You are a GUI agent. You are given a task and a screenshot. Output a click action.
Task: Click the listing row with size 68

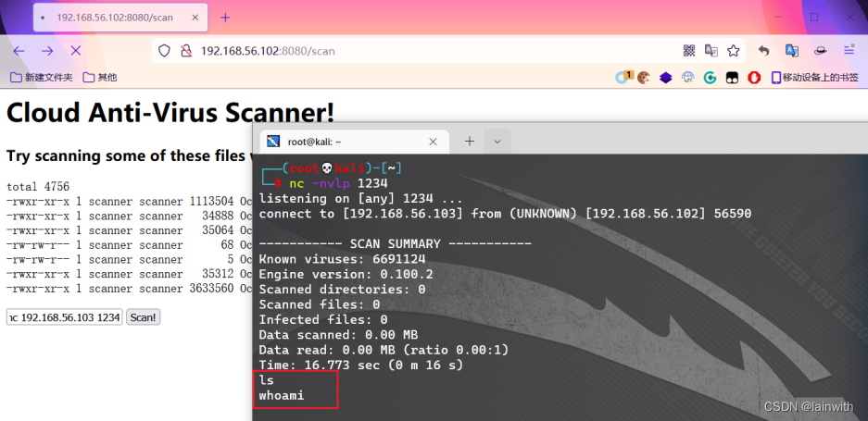(x=129, y=245)
